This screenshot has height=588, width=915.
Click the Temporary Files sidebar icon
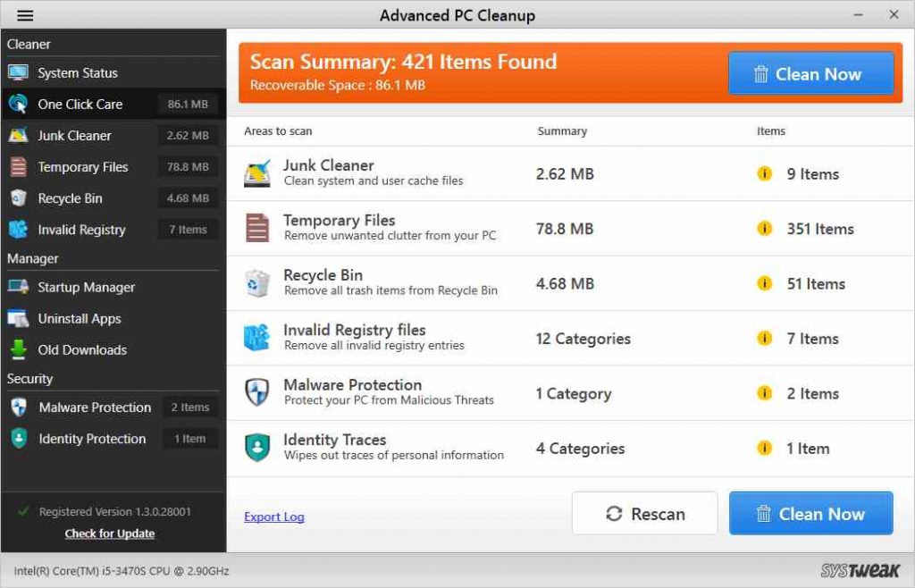pyautogui.click(x=18, y=167)
